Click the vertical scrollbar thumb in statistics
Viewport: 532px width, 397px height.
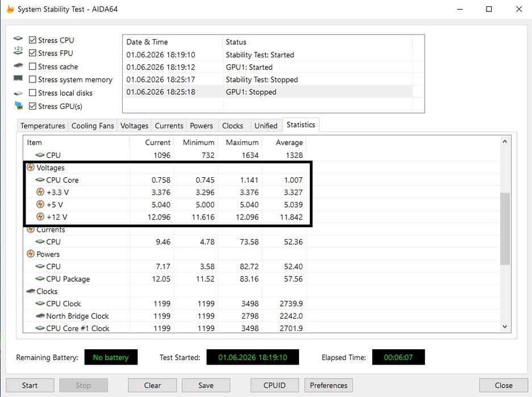click(505, 228)
